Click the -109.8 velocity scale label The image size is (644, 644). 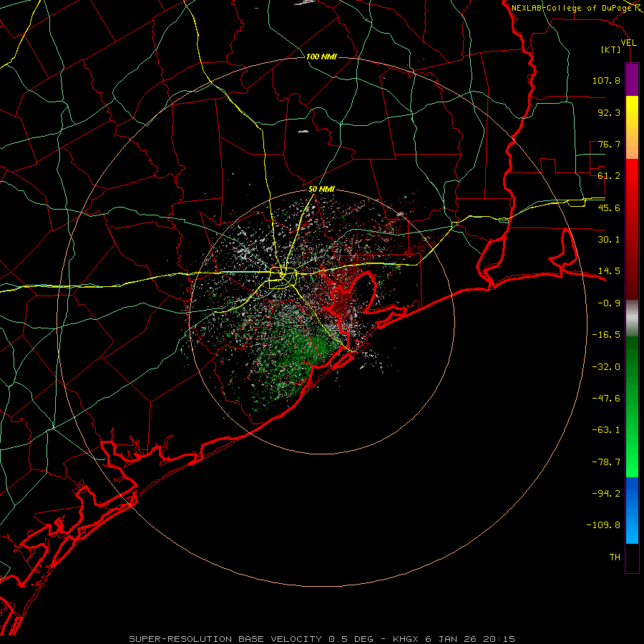coord(603,525)
